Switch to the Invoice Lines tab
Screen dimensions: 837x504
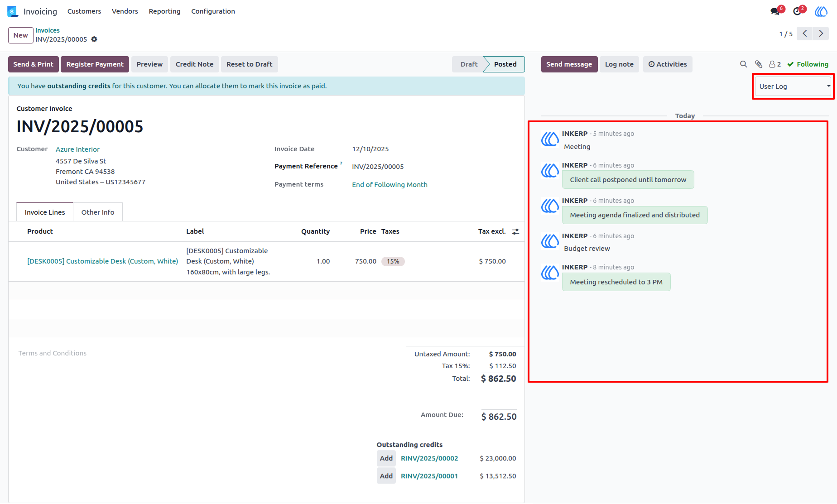pos(45,212)
